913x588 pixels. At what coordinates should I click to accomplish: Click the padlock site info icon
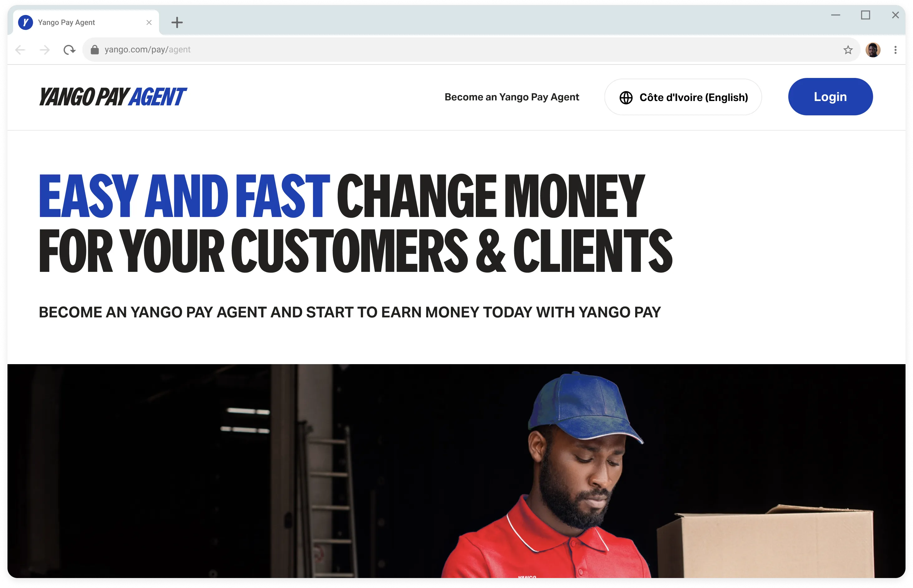[x=95, y=50]
